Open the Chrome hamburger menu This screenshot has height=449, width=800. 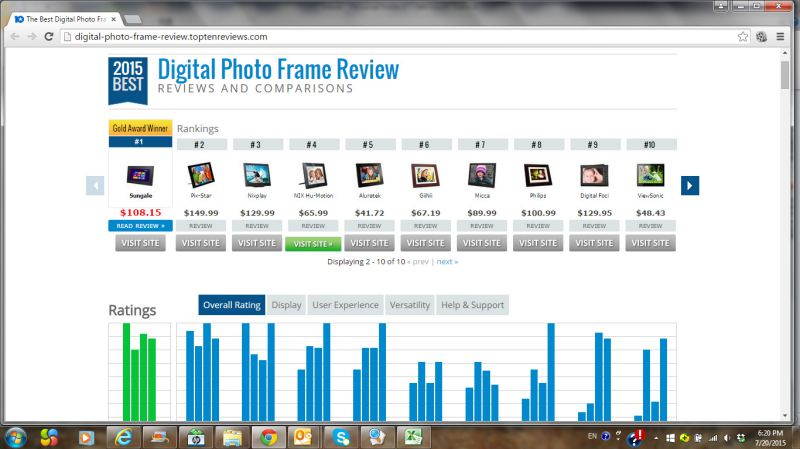click(780, 36)
